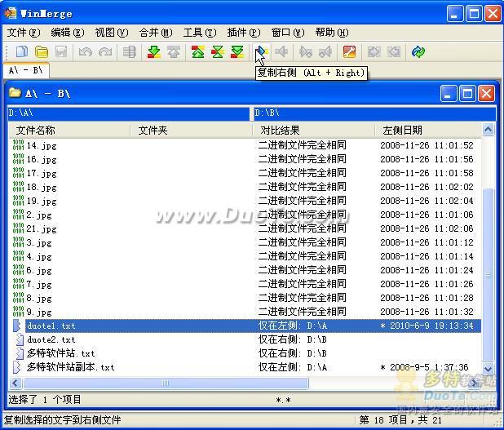Jump to Next difference green arrow icon
The width and height of the screenshot is (504, 430).
(x=154, y=51)
